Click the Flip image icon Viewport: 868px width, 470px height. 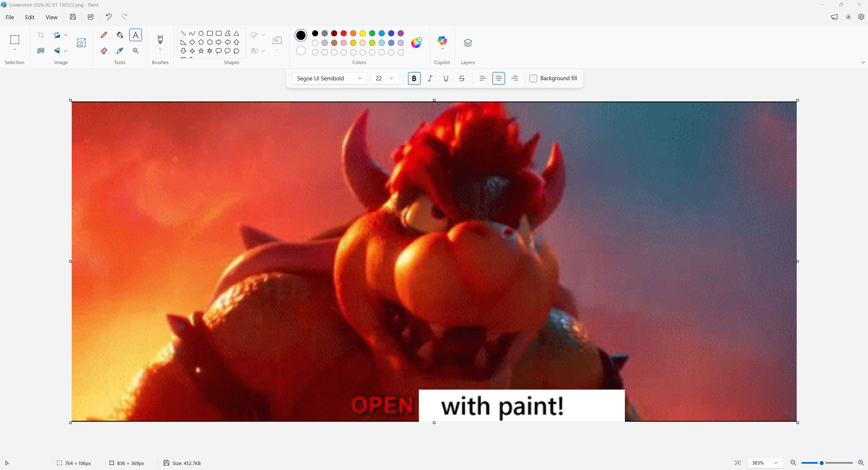click(x=57, y=51)
